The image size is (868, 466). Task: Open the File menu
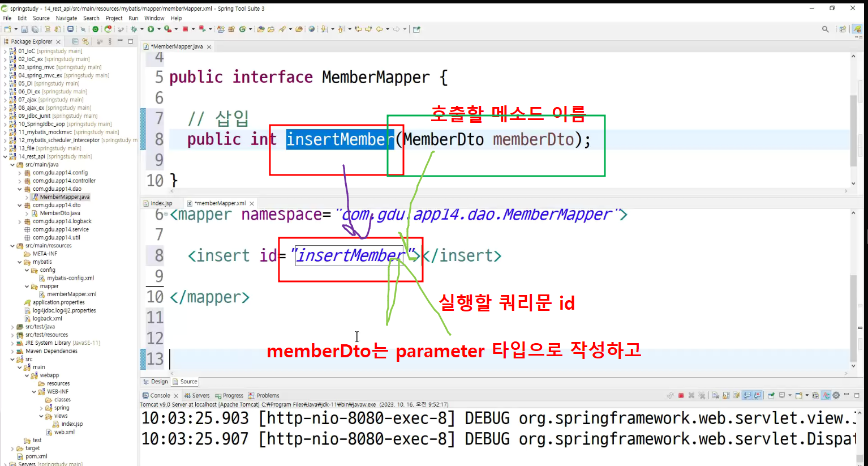pos(7,18)
